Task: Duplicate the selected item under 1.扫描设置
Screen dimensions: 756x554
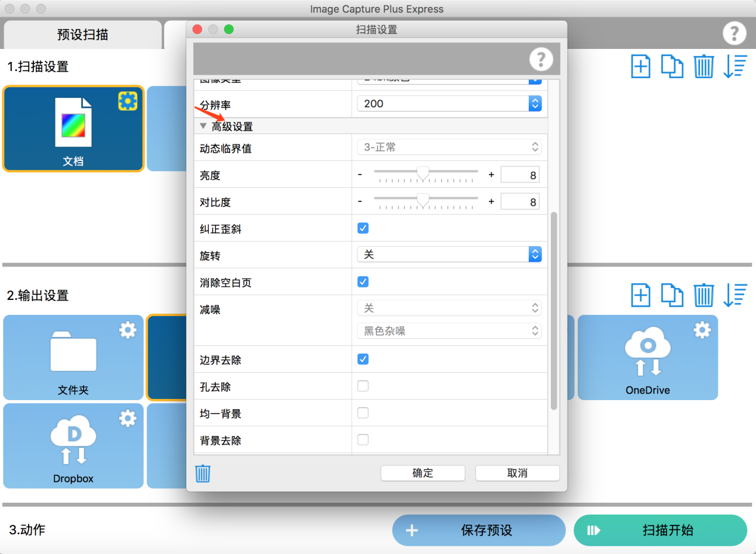Action: click(672, 66)
